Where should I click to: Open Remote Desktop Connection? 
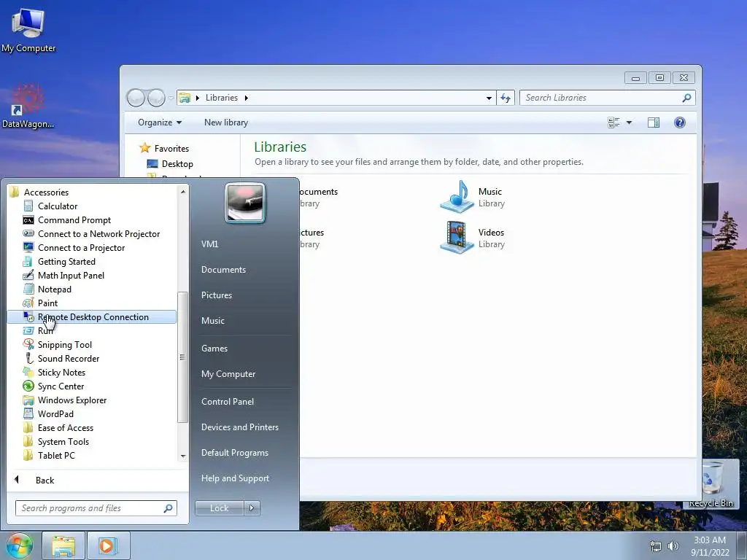[x=91, y=316]
